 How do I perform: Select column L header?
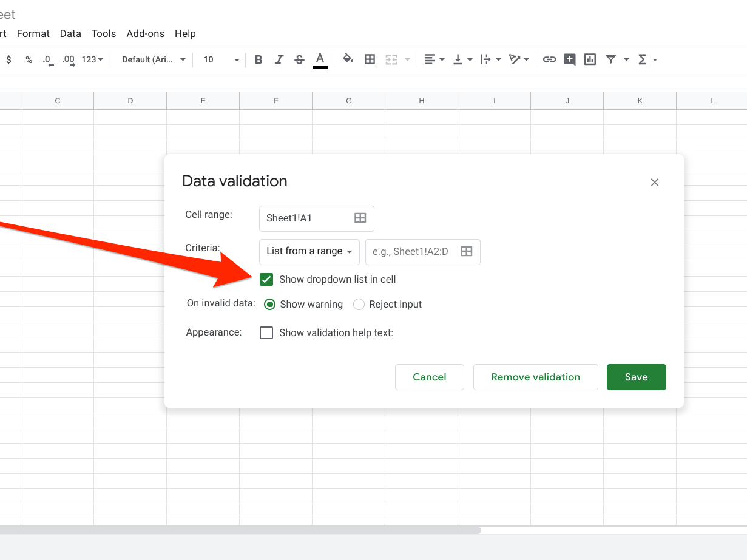[712, 101]
